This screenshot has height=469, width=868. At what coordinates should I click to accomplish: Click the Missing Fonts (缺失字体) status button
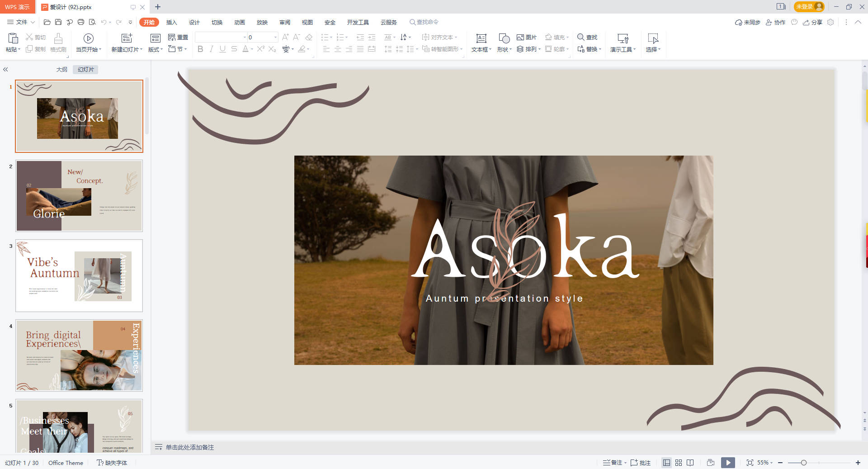(112, 463)
